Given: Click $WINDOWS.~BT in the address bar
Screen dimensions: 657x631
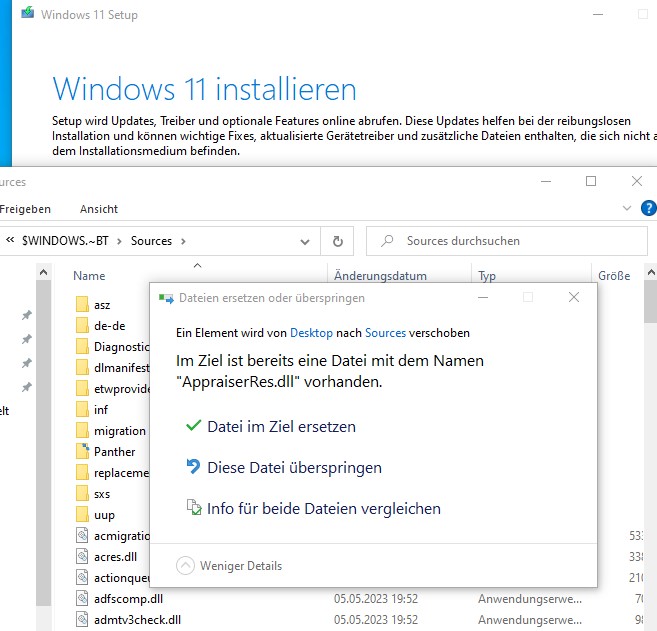Looking at the screenshot, I should (x=65, y=241).
